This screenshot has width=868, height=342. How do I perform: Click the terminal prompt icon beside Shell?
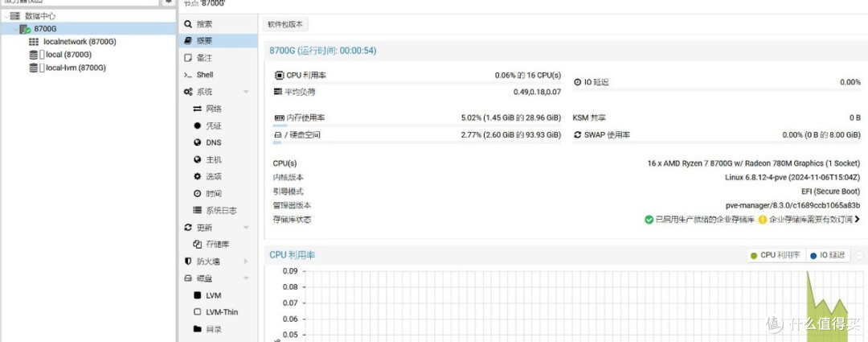coord(188,75)
